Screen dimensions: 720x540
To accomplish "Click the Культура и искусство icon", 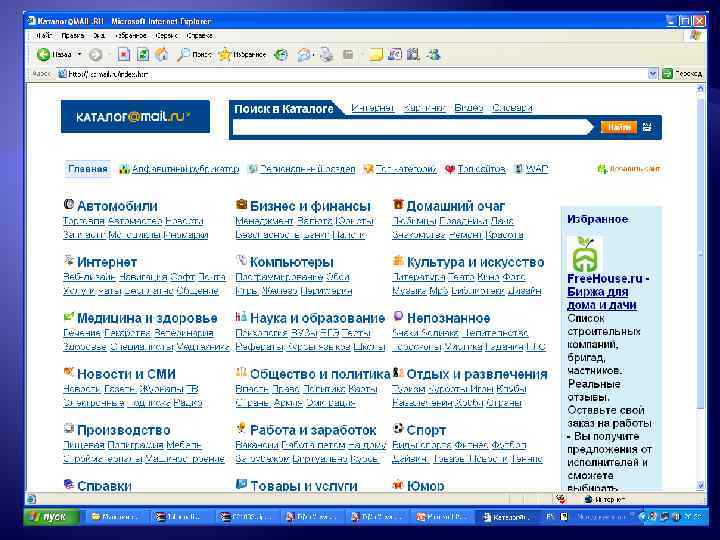I will click(398, 260).
